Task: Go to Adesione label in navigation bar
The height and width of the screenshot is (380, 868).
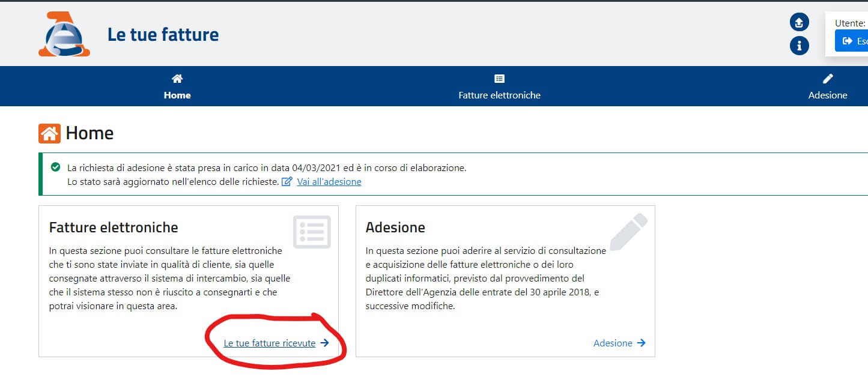Action: coord(828,95)
